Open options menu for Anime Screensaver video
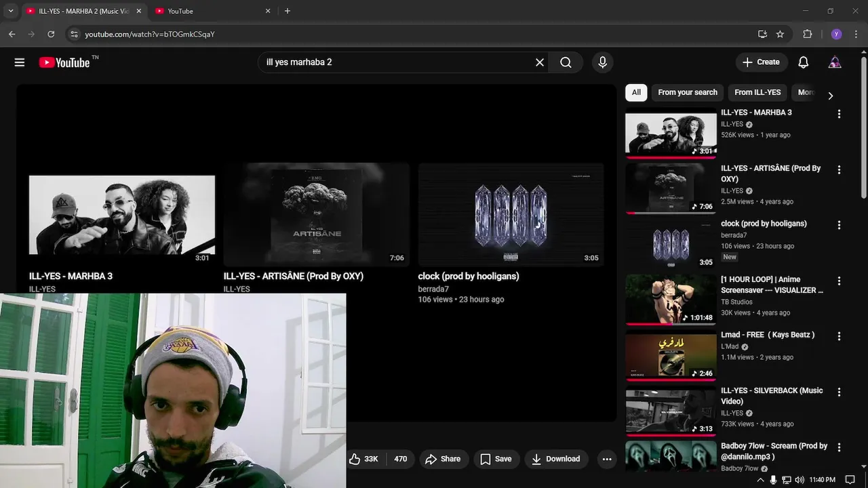This screenshot has height=488, width=868. 839,281
